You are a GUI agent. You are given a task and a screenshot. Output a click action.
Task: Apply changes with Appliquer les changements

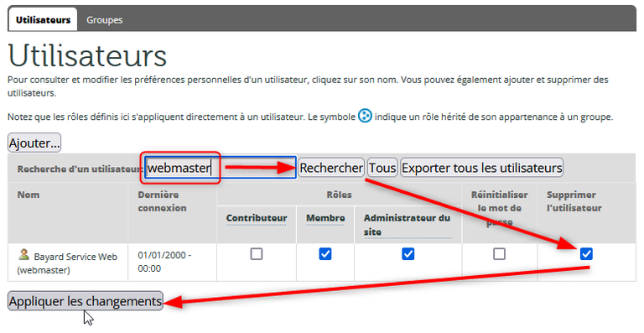(x=86, y=301)
